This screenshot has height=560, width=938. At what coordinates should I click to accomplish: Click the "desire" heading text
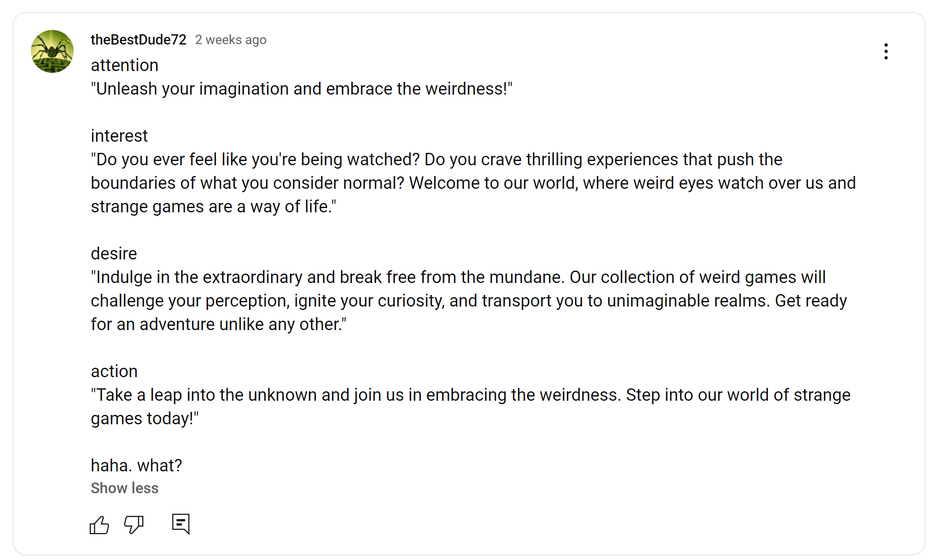[x=114, y=254]
